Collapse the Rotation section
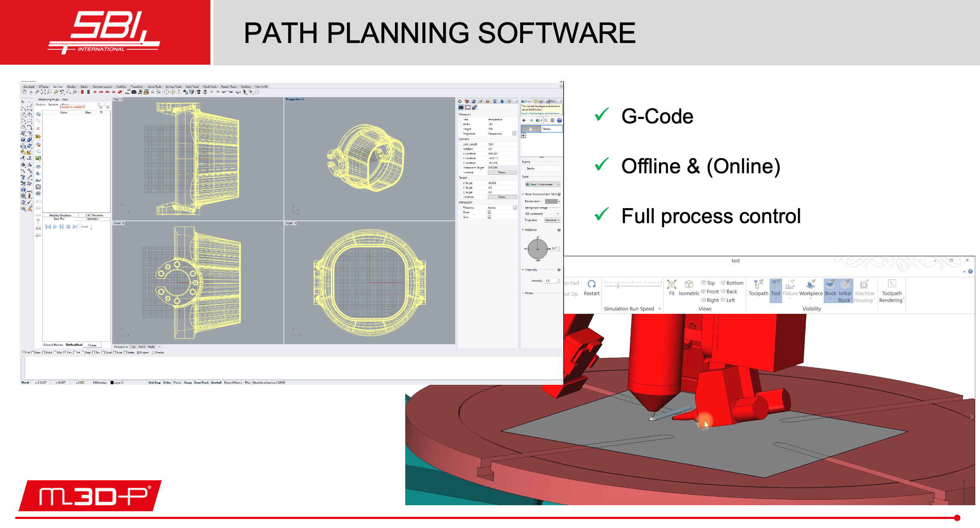This screenshot has width=980, height=528. pyautogui.click(x=523, y=230)
